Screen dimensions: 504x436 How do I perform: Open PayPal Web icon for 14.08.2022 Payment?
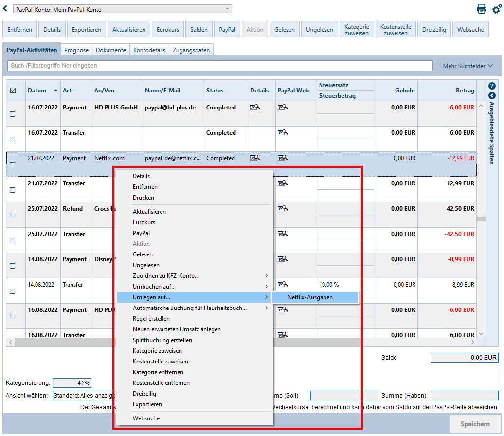click(283, 259)
